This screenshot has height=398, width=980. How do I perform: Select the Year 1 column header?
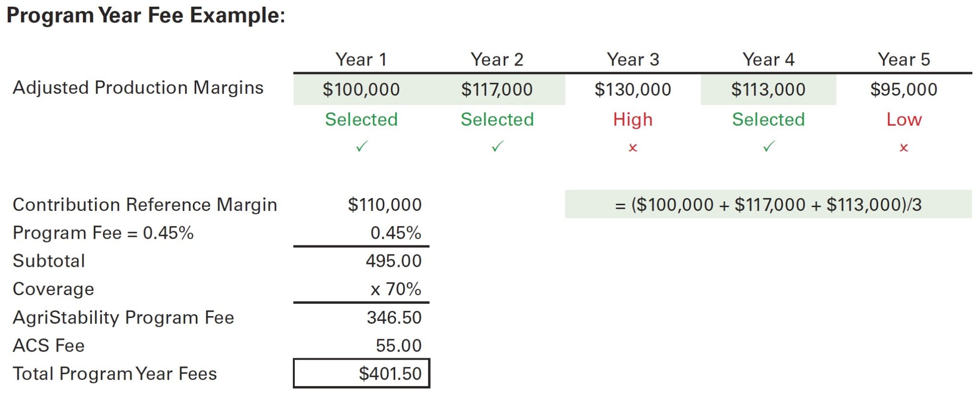tap(361, 60)
